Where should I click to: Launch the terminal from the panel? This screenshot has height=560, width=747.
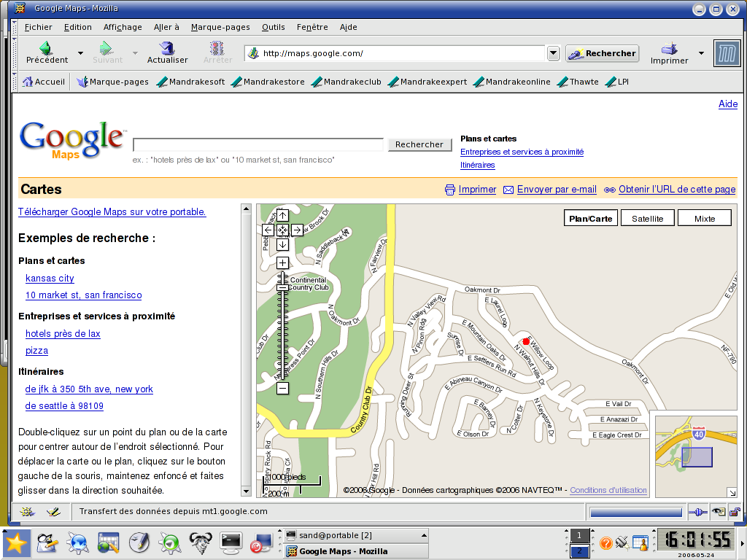click(x=231, y=542)
